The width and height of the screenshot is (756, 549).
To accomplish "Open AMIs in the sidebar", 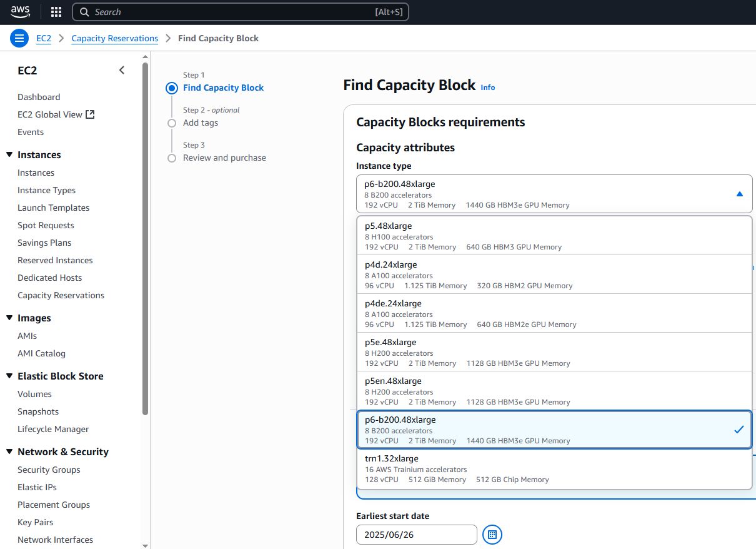I will click(x=27, y=336).
